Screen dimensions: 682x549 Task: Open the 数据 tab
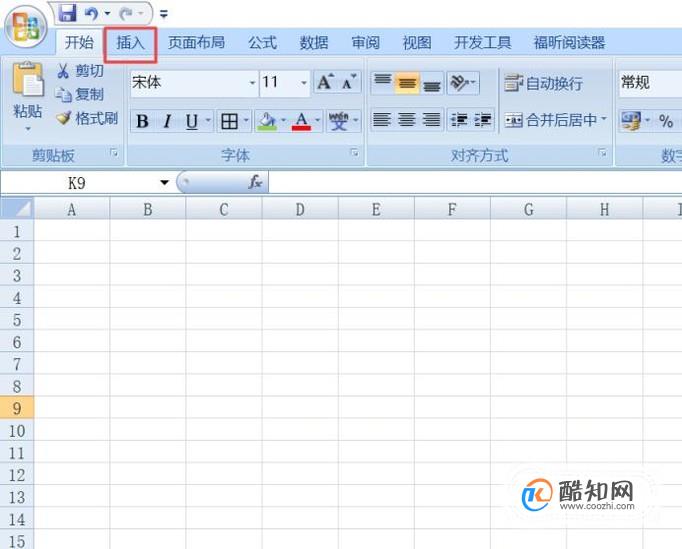[x=314, y=43]
